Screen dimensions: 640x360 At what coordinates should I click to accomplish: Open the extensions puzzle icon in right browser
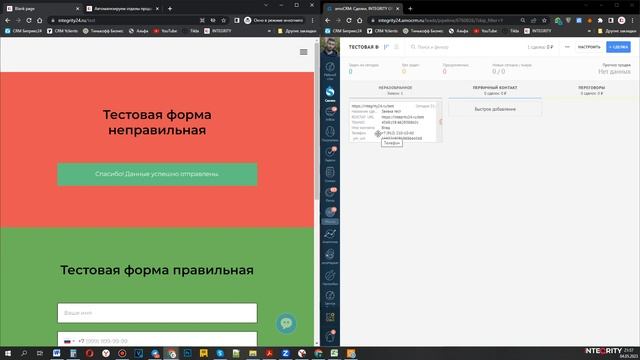tap(600, 20)
